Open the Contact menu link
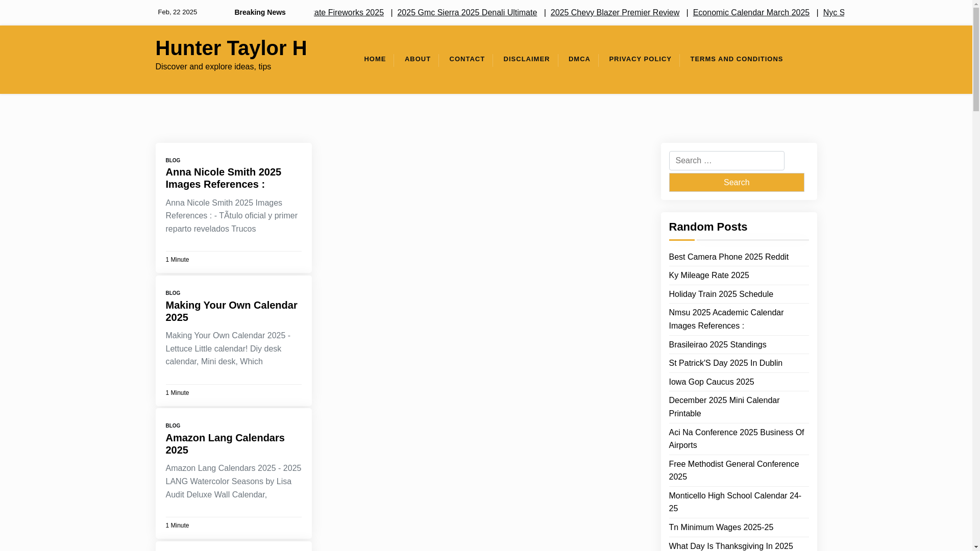This screenshot has width=980, height=551. point(467,59)
